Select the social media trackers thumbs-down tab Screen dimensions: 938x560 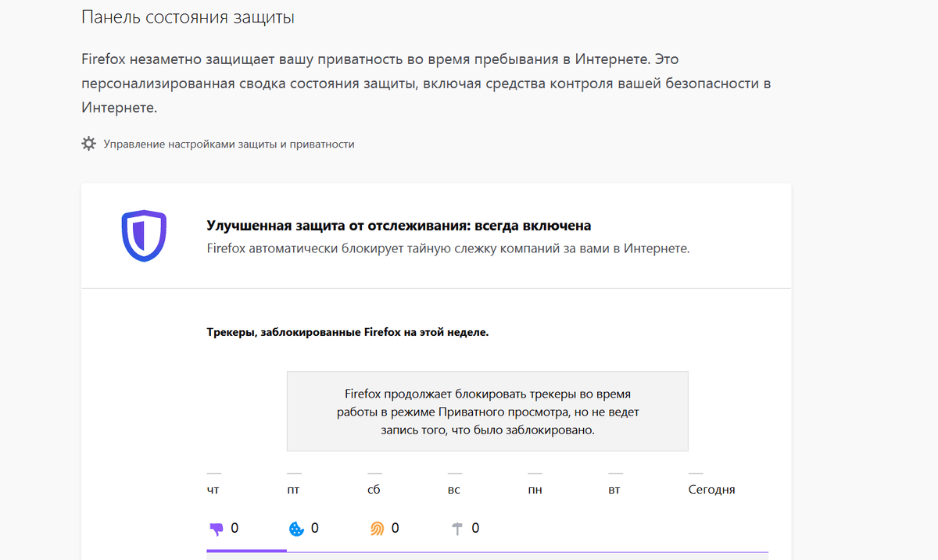[x=246, y=529]
